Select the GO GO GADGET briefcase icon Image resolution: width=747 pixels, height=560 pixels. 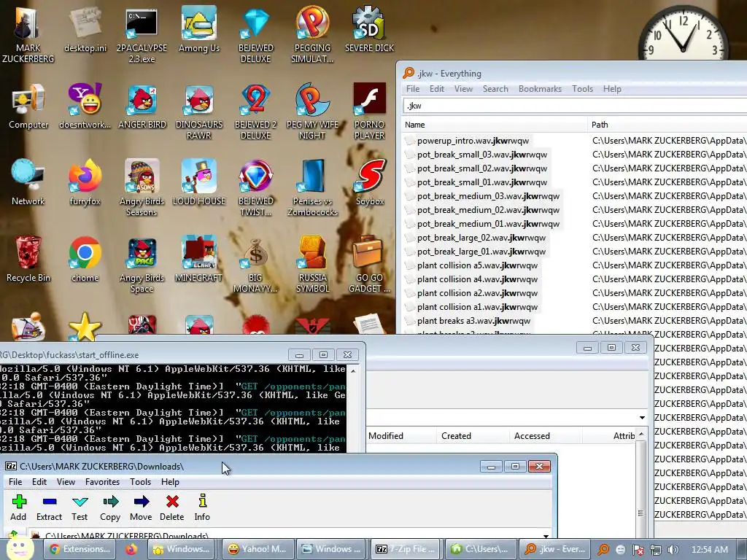pyautogui.click(x=369, y=265)
